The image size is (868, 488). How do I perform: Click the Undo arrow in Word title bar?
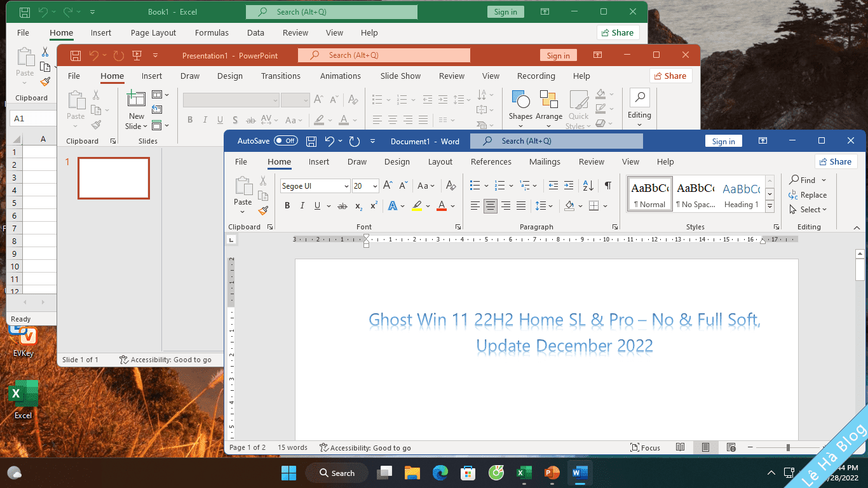[x=329, y=141]
